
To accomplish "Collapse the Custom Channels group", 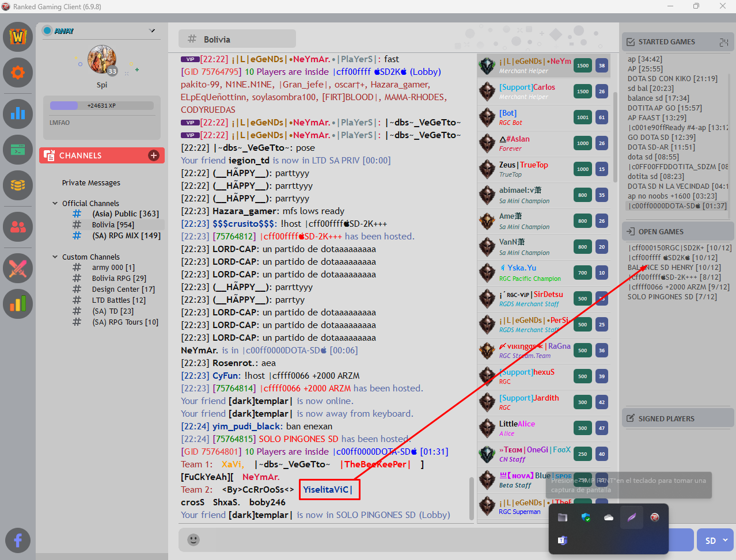I will click(55, 257).
